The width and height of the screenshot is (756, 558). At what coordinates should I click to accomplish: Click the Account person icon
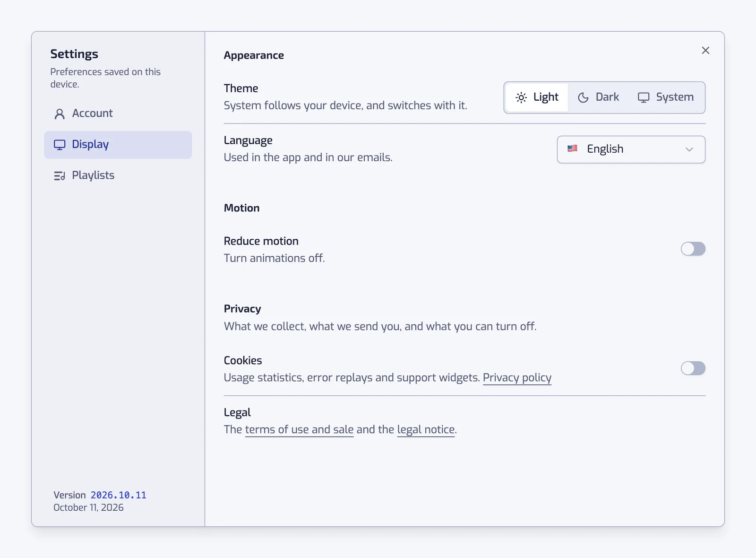[60, 114]
